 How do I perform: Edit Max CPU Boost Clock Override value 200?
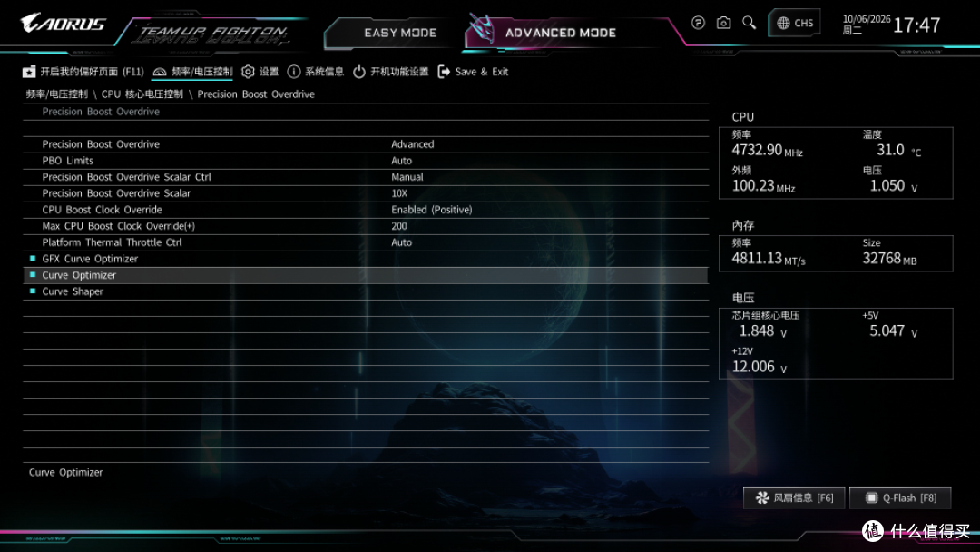click(398, 226)
